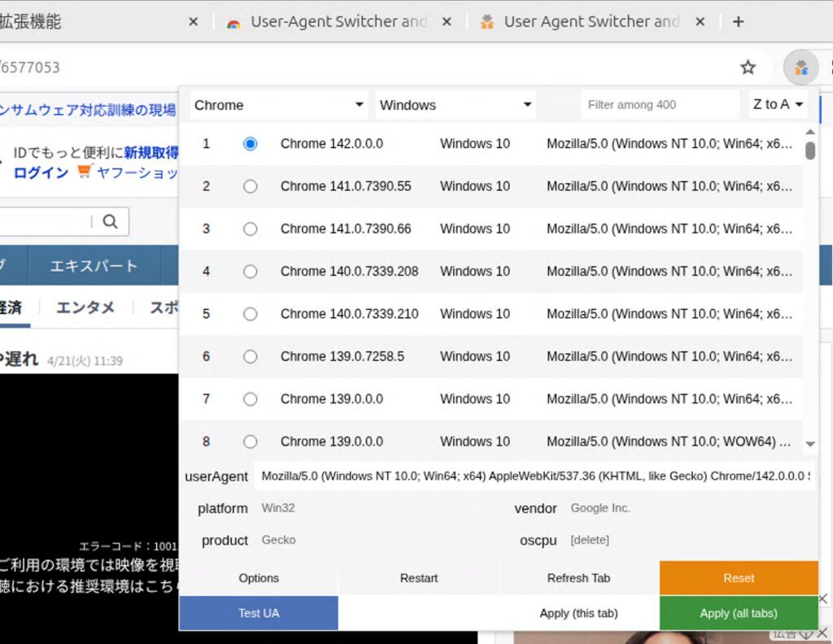Bookmark this page with the star icon

coord(748,67)
